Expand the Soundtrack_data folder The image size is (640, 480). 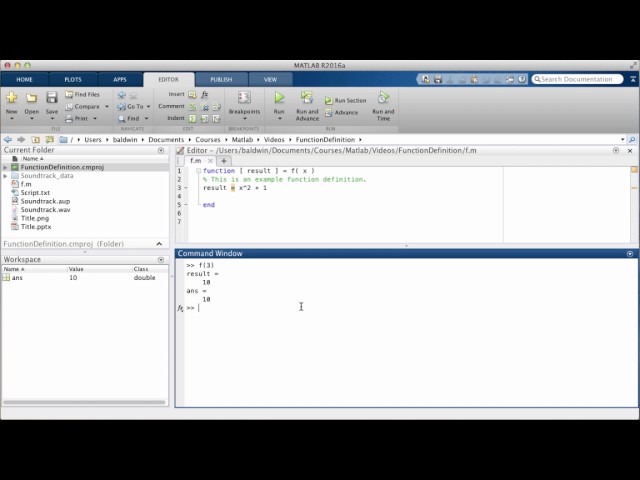[x=5, y=176]
